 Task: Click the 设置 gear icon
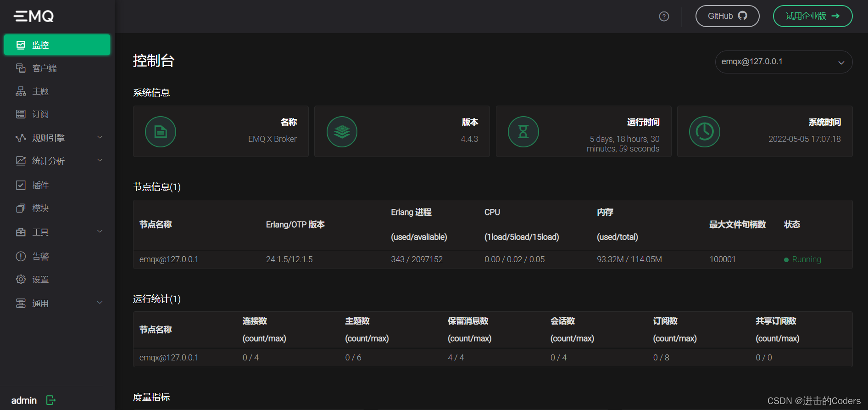coord(21,280)
